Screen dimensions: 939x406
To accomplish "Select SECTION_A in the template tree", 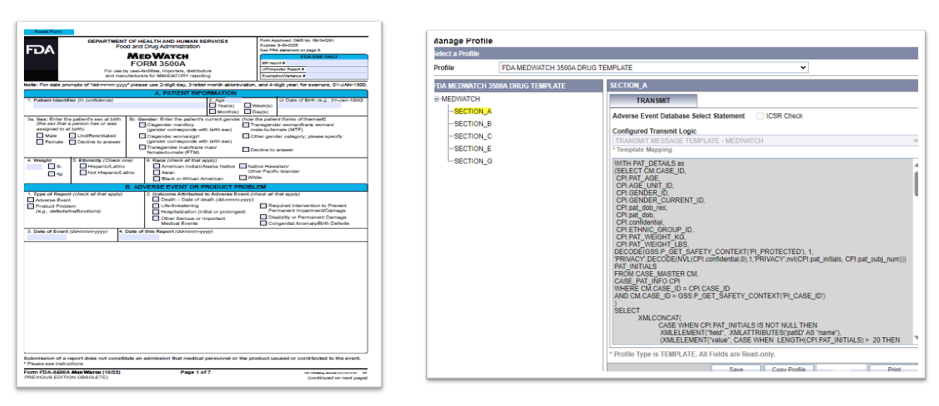I will [472, 111].
